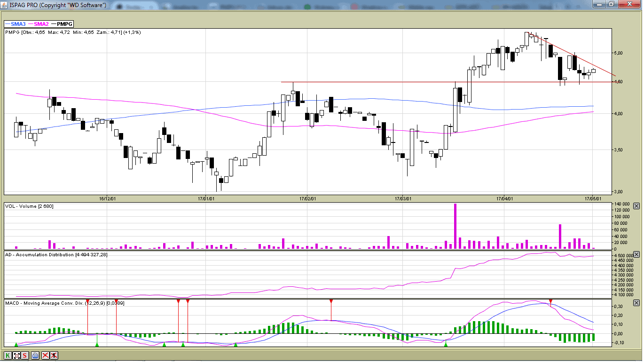
Task: Click the PMPG price info header text
Action: (73, 32)
